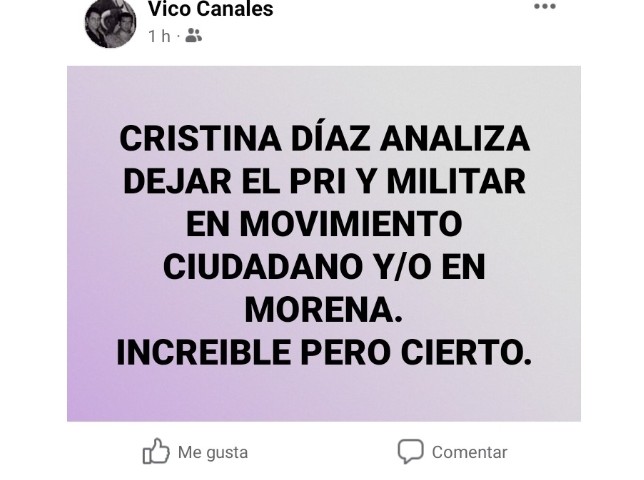Open Vico Canales profile picture

coord(110,22)
